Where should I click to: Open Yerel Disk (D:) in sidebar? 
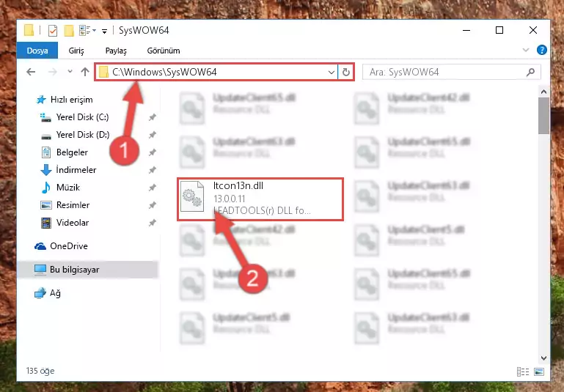click(x=83, y=135)
